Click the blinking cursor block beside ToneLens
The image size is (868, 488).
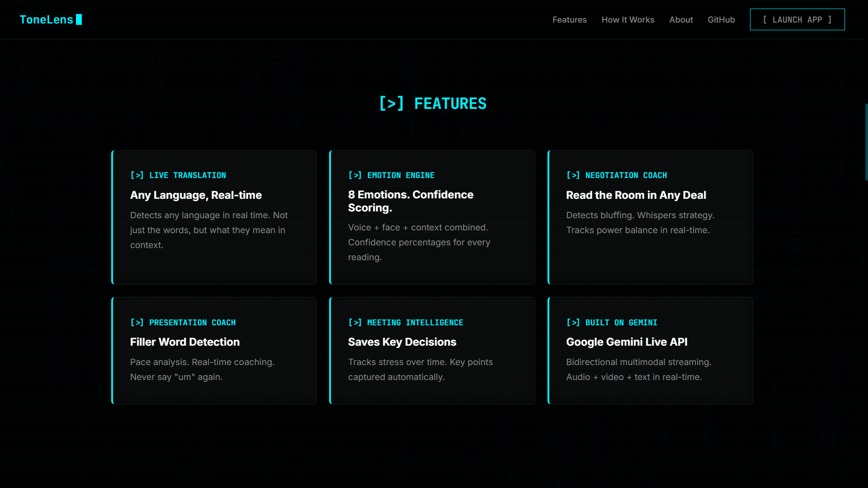pyautogui.click(x=79, y=19)
